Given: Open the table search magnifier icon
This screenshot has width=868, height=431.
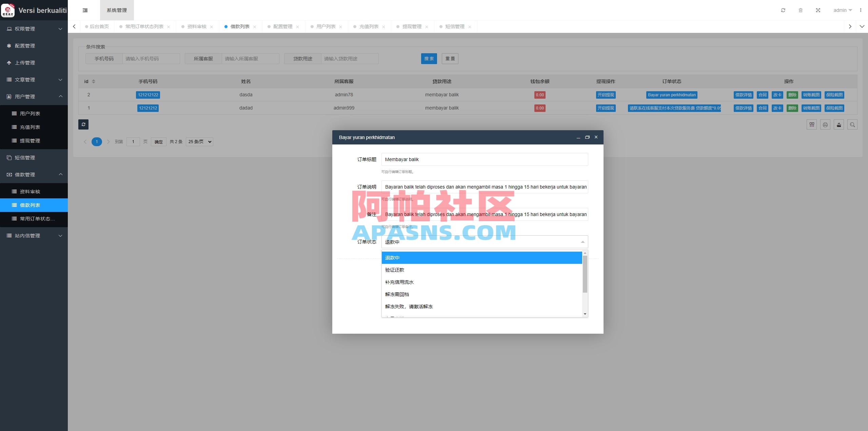Looking at the screenshot, I should pyautogui.click(x=853, y=124).
